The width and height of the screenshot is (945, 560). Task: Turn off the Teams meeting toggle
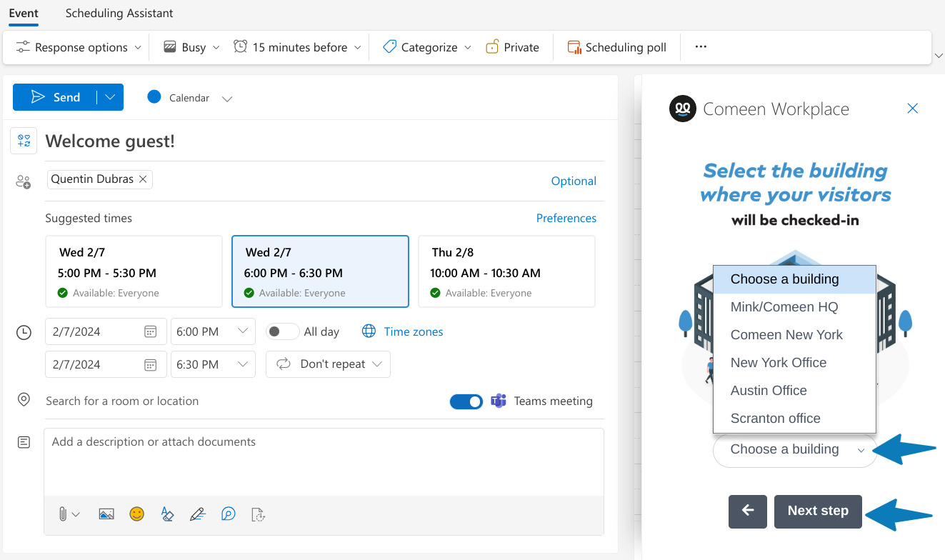[x=466, y=401]
